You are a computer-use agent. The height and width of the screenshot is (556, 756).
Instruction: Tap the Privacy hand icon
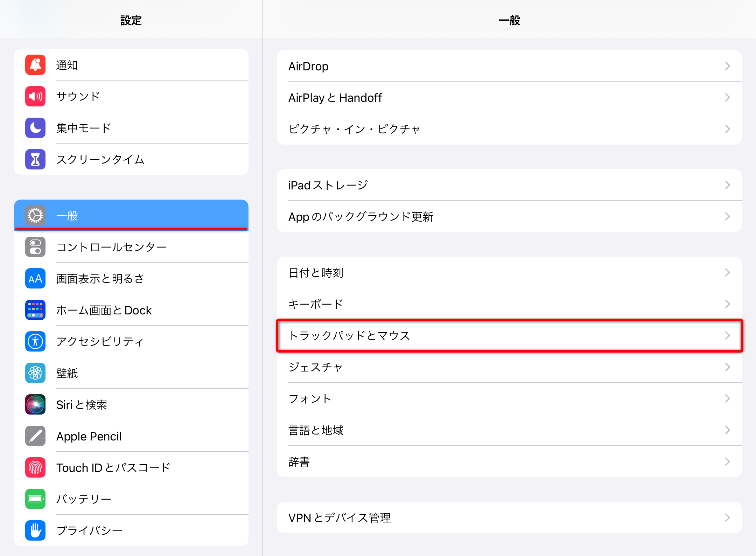click(35, 530)
